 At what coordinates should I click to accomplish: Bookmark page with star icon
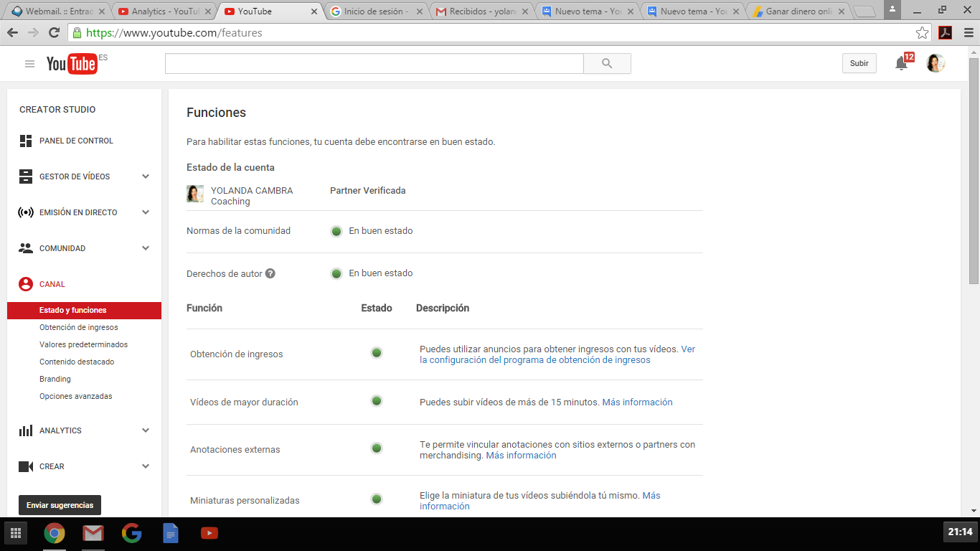point(923,33)
